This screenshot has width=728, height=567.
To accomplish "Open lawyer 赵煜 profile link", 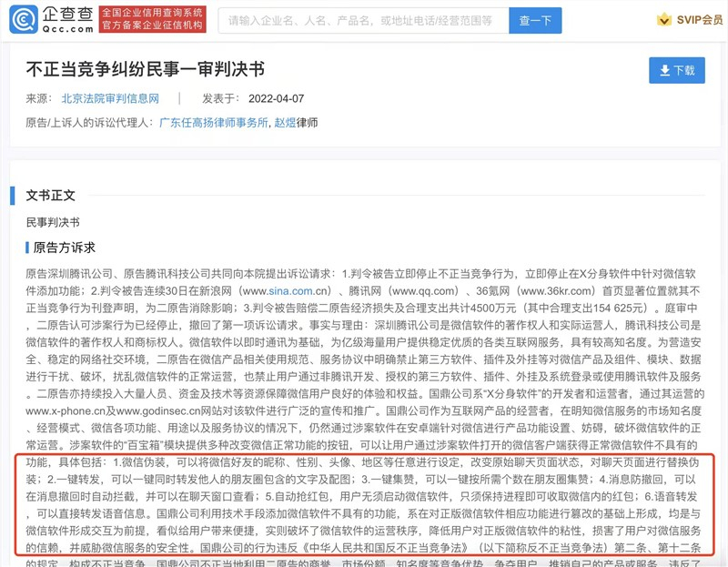I will tap(285, 122).
